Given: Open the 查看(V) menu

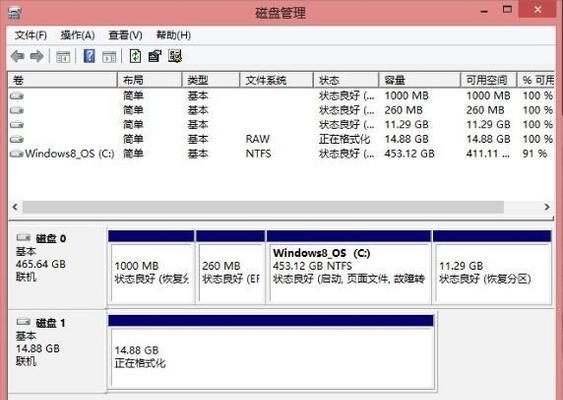Looking at the screenshot, I should coord(125,35).
